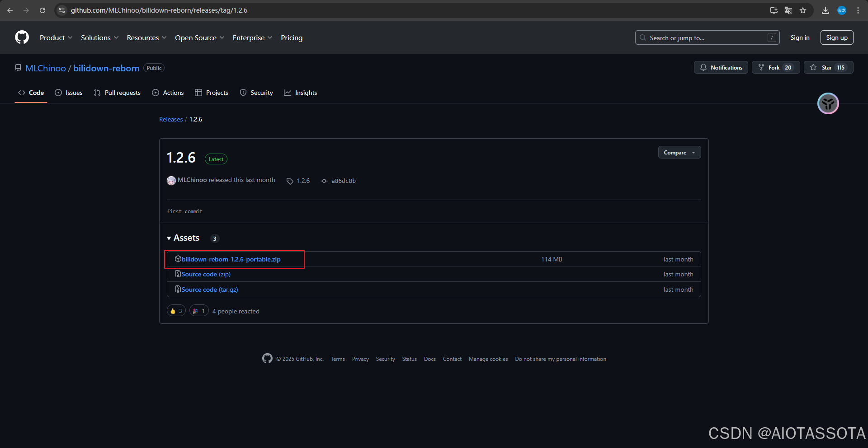Star the repository

click(828, 67)
